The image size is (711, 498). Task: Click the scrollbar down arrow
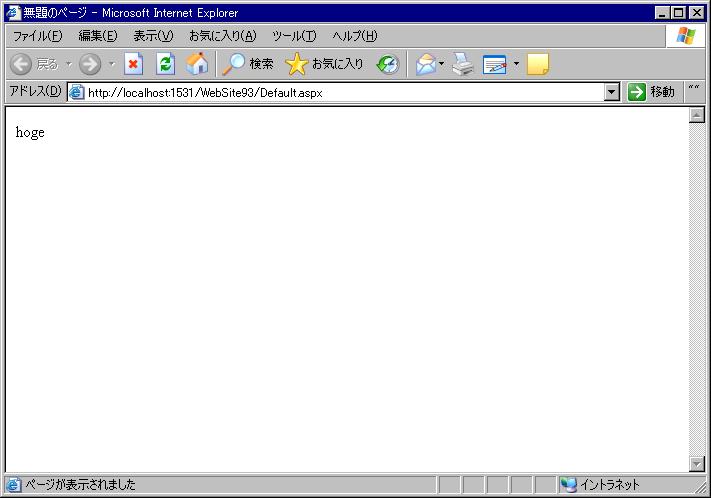(696, 464)
